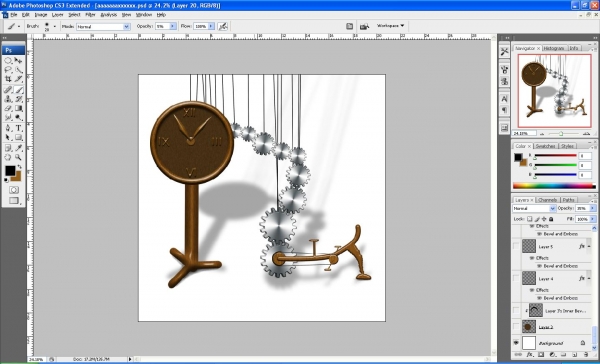The width and height of the screenshot is (600, 364).
Task: Switch to the Histogram tab
Action: [554, 48]
